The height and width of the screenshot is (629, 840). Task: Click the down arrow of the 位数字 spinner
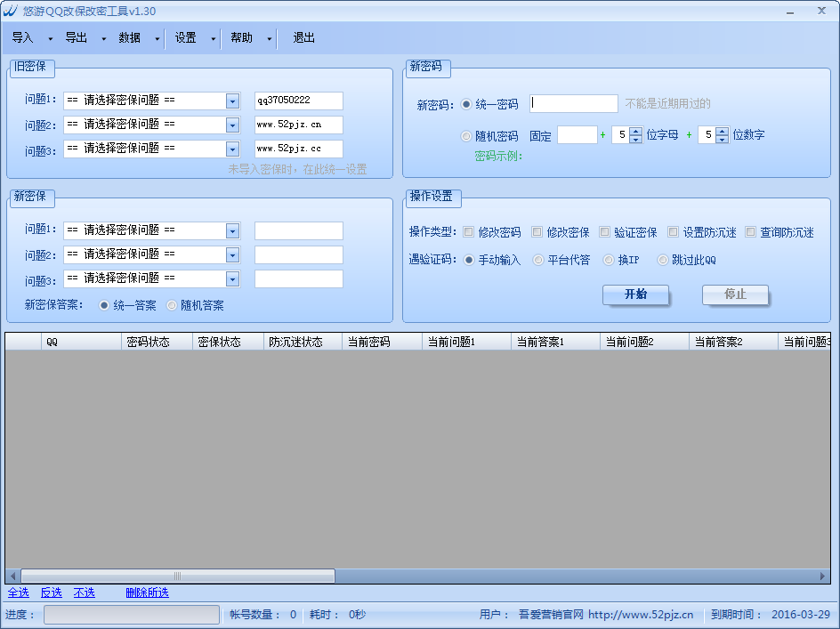click(x=722, y=140)
